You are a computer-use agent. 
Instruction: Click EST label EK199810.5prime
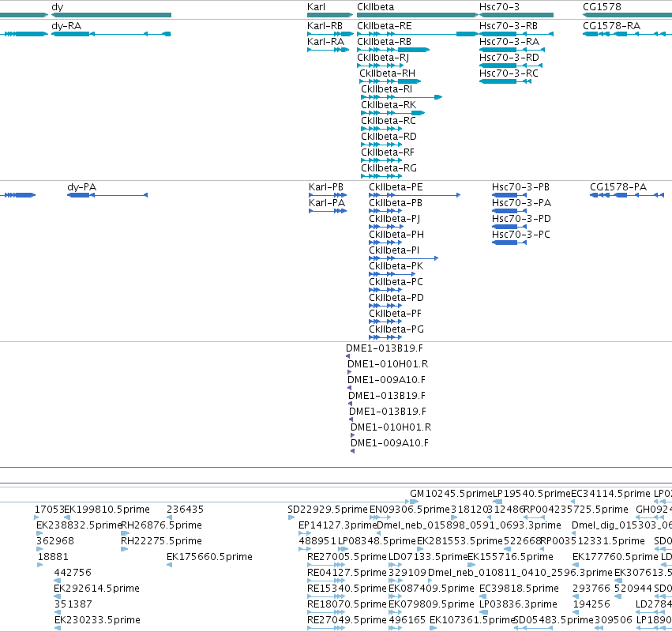coord(107,510)
